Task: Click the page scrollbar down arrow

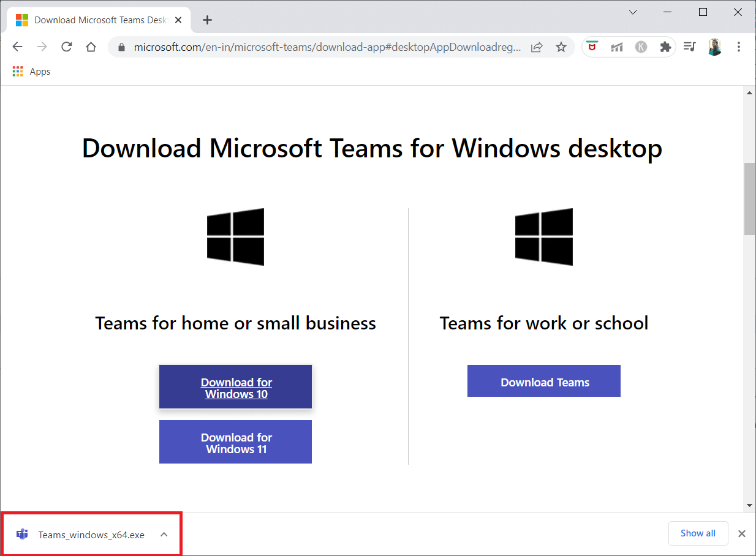Action: tap(749, 505)
